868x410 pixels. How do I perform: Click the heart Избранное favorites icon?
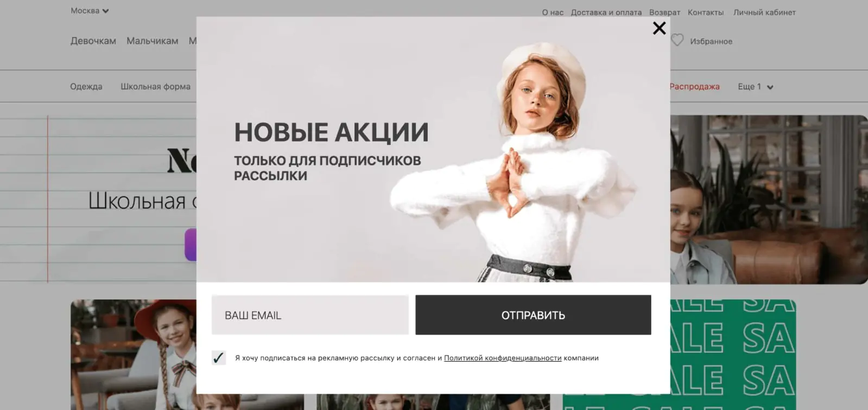tap(677, 40)
